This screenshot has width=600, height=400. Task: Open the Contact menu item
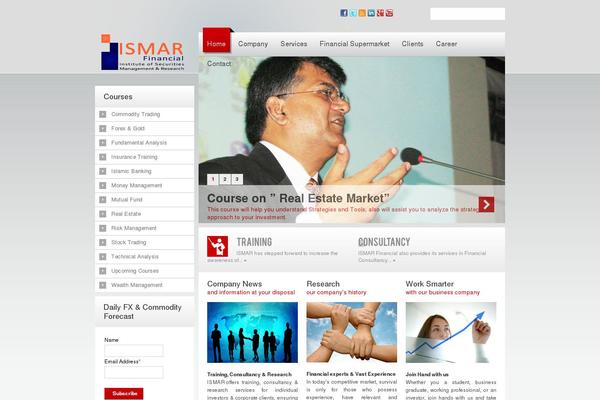[x=219, y=64]
